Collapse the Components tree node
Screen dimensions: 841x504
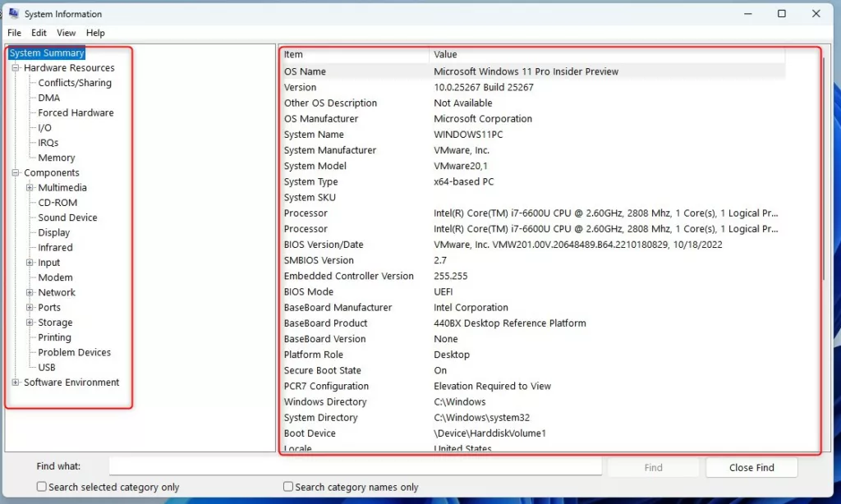coord(16,172)
